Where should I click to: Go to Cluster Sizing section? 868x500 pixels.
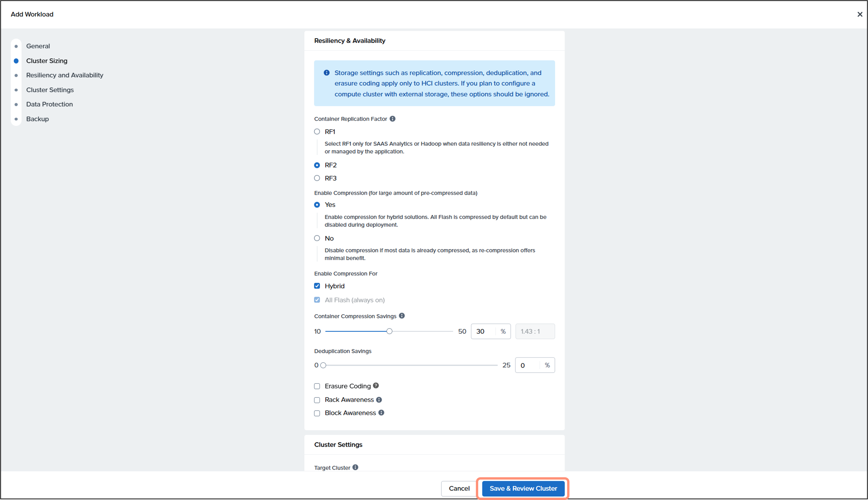[x=47, y=61]
